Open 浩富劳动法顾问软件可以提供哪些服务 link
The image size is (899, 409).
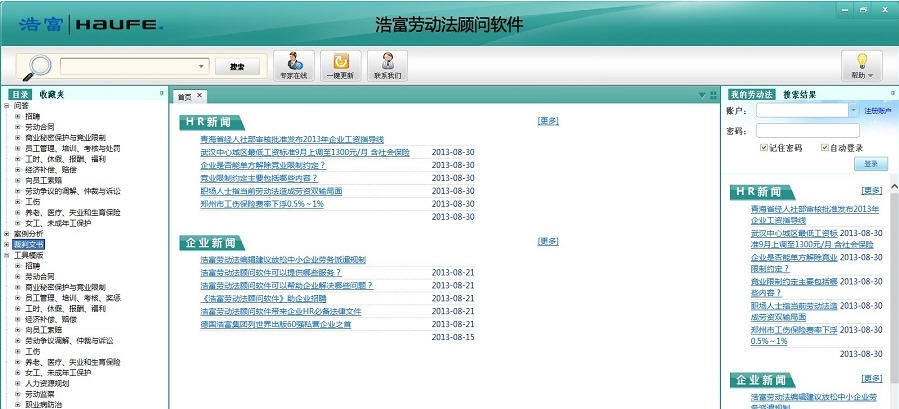tap(271, 272)
